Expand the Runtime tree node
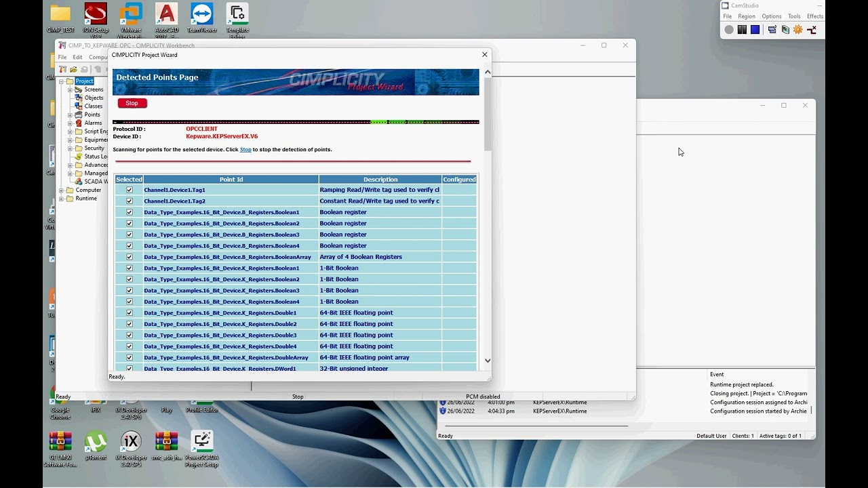The image size is (868, 488). tap(61, 199)
